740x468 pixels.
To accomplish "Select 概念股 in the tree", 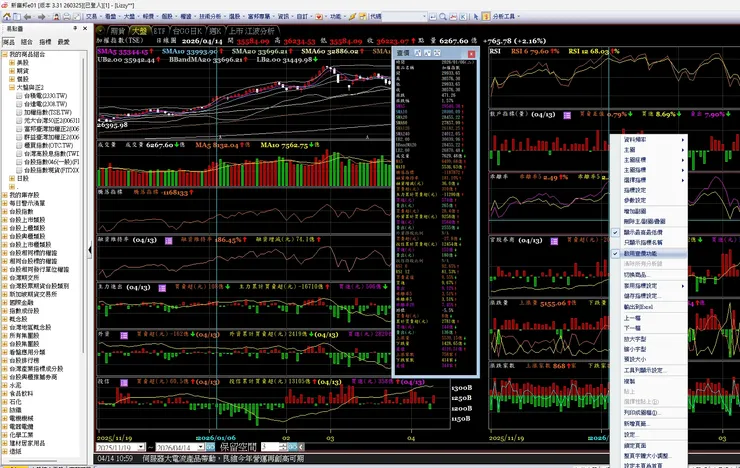I will click(18, 319).
